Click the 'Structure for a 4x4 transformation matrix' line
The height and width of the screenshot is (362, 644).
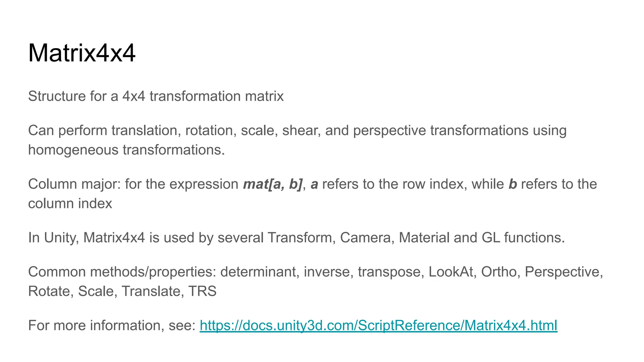click(x=156, y=96)
